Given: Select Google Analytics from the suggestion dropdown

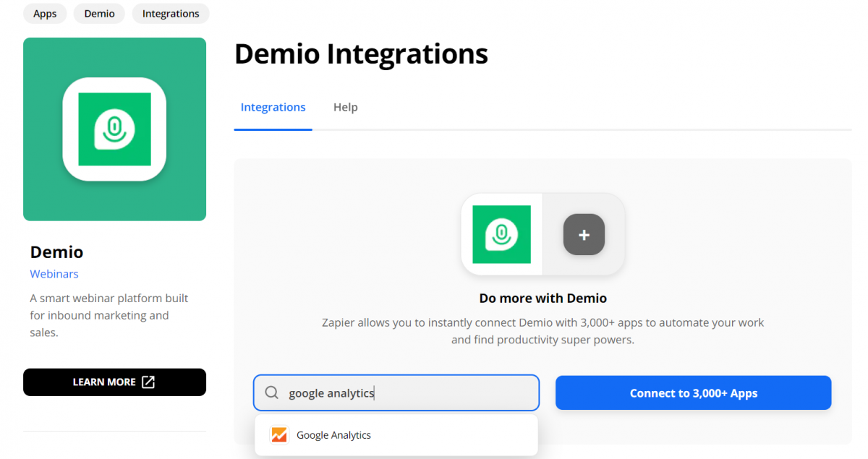Looking at the screenshot, I should (x=396, y=435).
